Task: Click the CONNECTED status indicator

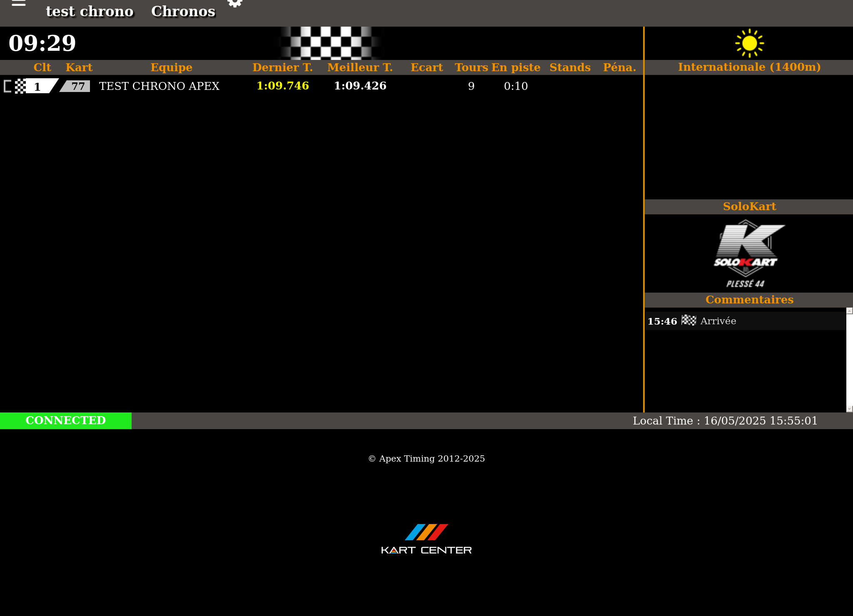Action: click(66, 420)
